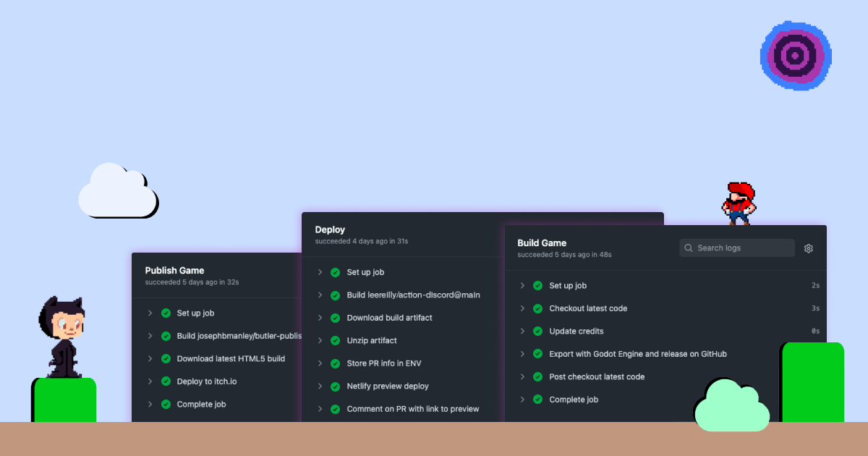868x456 pixels.
Task: Click the success icon on Store PR info in ENV
Action: (x=334, y=363)
